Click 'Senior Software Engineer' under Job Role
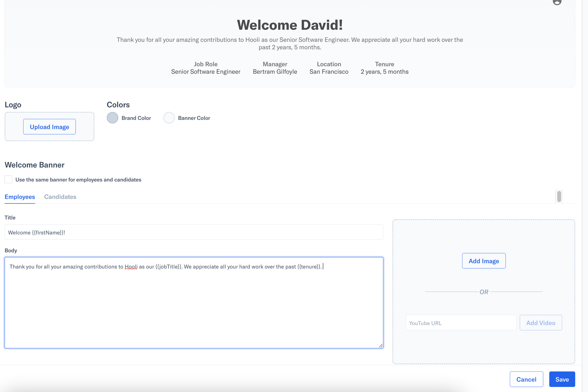The image size is (588, 392). click(x=206, y=72)
